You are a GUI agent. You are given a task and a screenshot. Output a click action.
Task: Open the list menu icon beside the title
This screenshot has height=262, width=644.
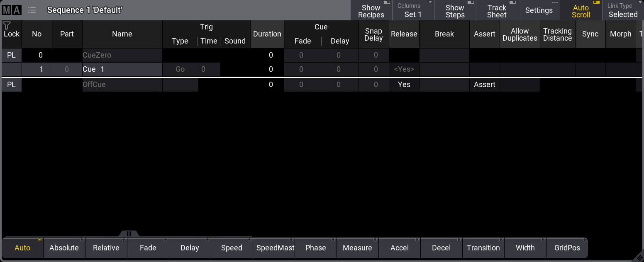tap(32, 10)
